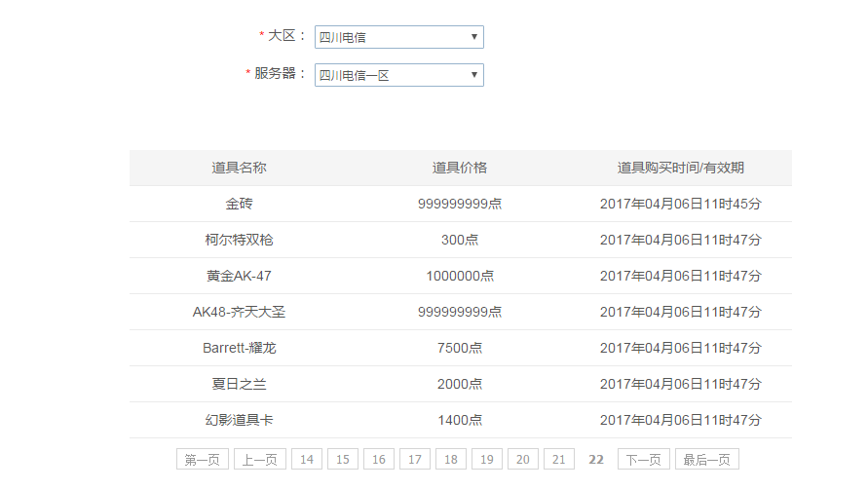
Task: Click the purchase time for 幻影道具卡
Action: [680, 420]
